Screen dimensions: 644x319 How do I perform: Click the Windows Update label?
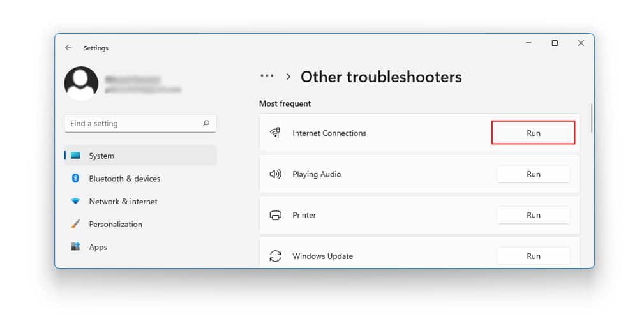[322, 256]
